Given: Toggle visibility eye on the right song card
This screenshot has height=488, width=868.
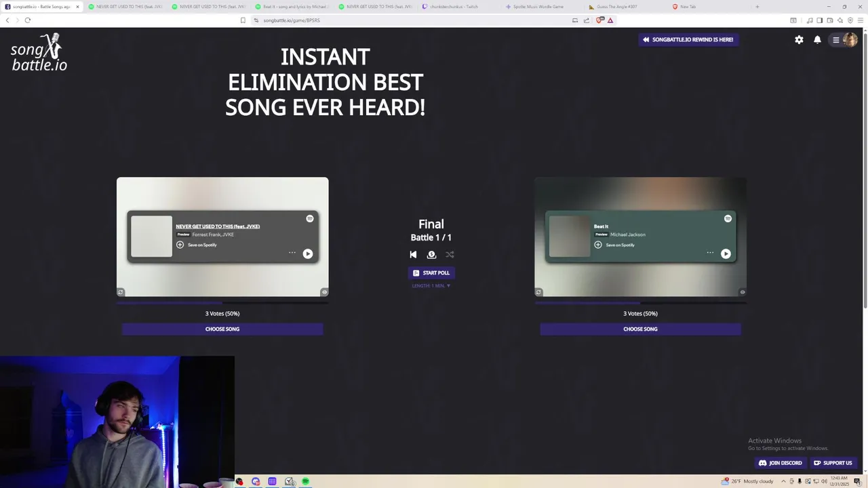Looking at the screenshot, I should 743,292.
